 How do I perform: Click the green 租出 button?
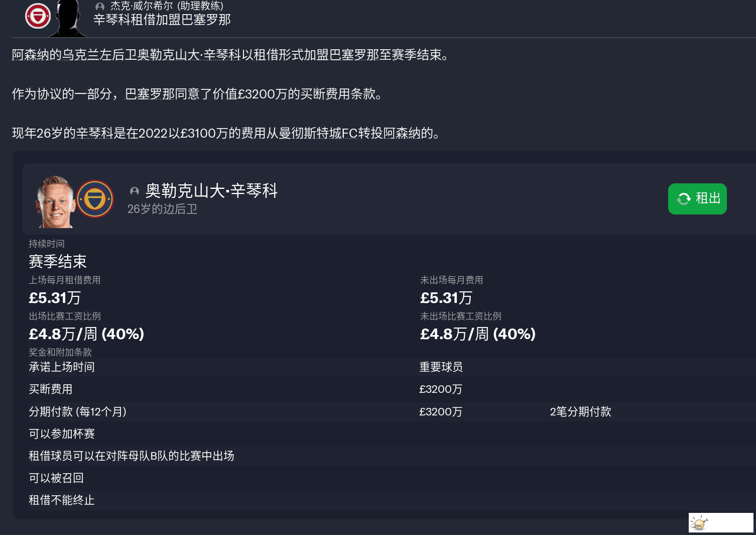tap(697, 199)
